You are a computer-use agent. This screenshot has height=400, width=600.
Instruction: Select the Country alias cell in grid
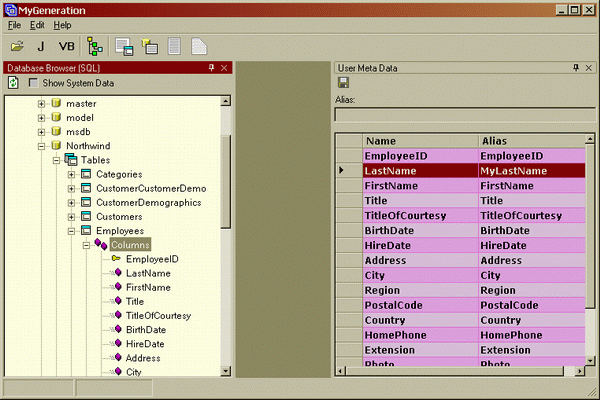point(532,320)
